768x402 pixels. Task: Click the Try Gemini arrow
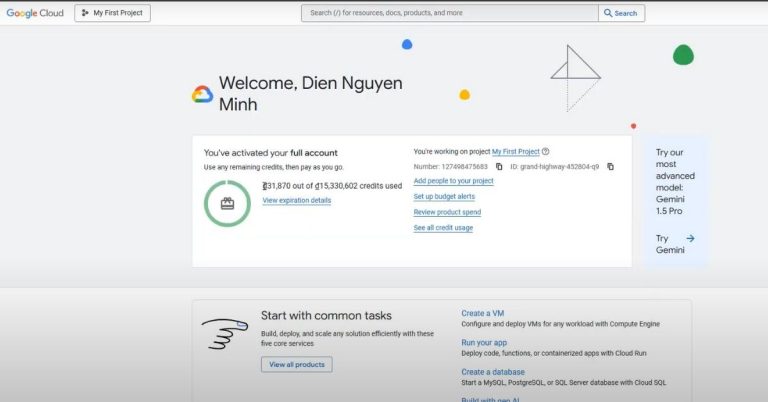(x=690, y=238)
